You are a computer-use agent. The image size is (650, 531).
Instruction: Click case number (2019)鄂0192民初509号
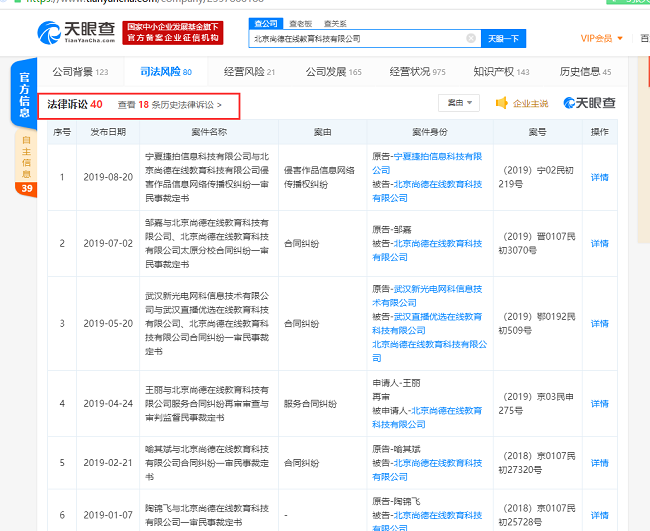[537, 323]
